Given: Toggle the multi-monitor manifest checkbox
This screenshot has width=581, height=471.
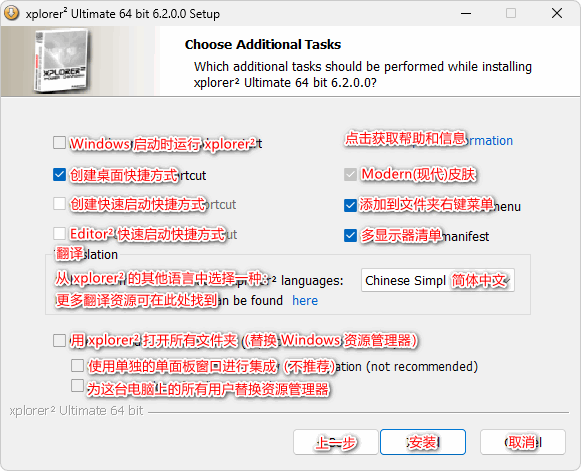Looking at the screenshot, I should click(x=350, y=235).
